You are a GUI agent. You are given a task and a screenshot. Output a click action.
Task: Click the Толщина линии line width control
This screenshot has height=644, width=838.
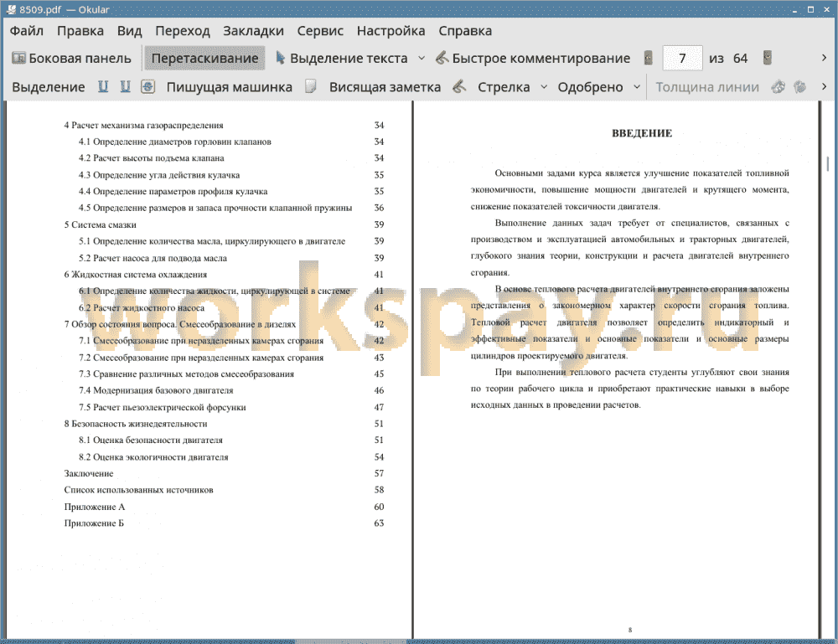[x=707, y=87]
